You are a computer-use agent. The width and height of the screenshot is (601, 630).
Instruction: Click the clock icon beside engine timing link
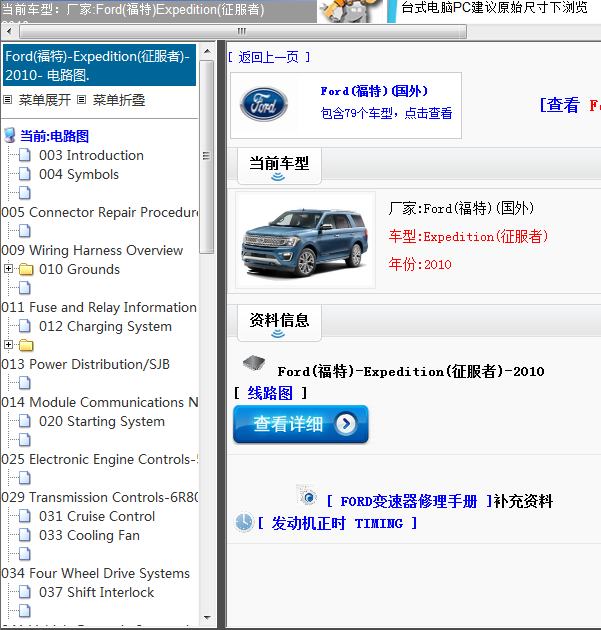tap(244, 522)
